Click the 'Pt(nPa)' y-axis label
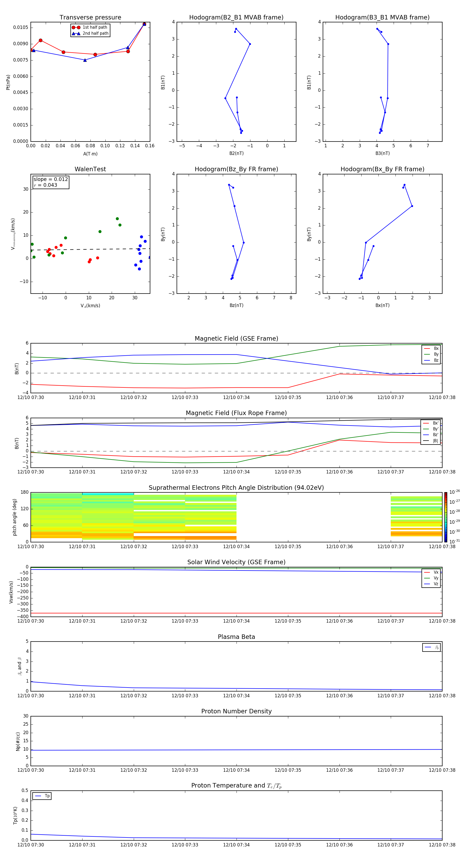Viewport: 473px width, 868px height. (x=8, y=82)
